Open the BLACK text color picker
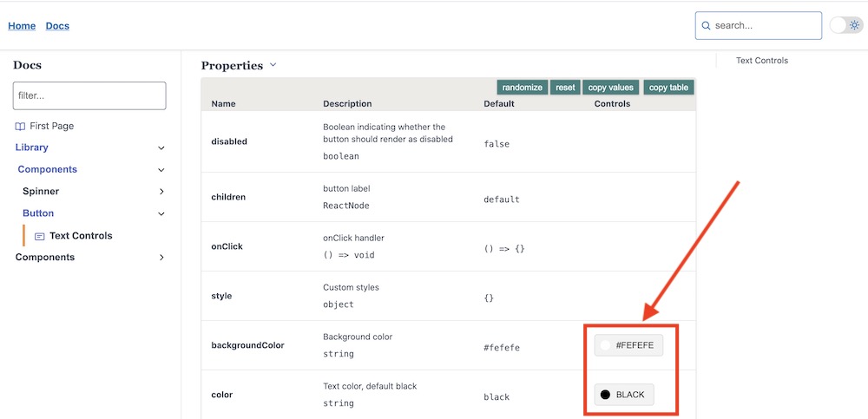Viewport: 868px width, 419px height. (x=624, y=395)
